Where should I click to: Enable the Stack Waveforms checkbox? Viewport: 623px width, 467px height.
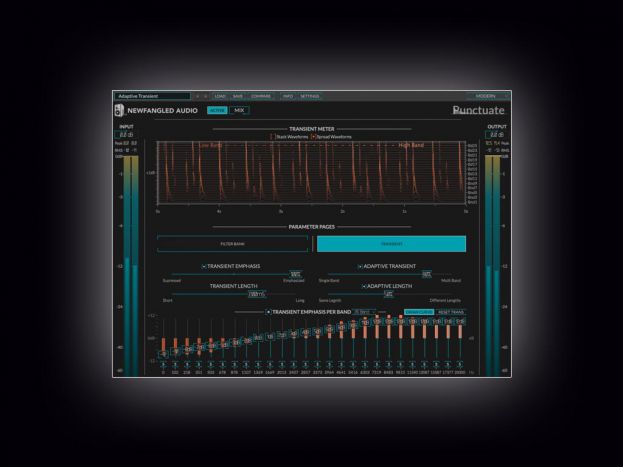click(x=273, y=137)
